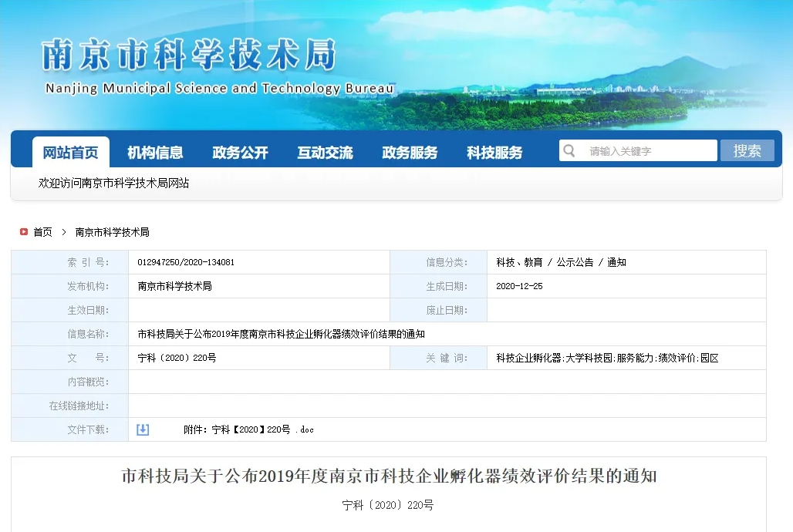Download the attachment 宁科【2020】220号.doc
The image size is (793, 532).
pos(248,429)
